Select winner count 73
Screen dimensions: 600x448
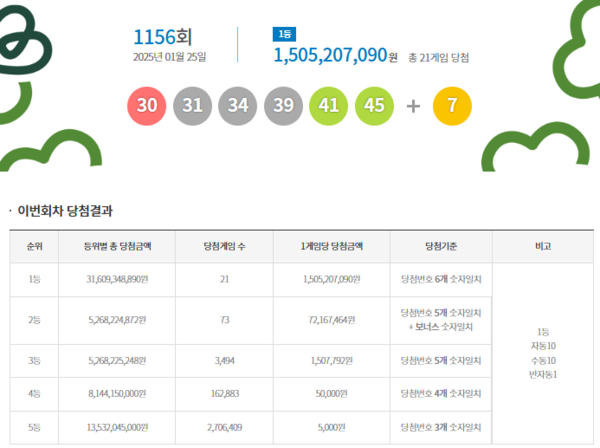tap(225, 320)
